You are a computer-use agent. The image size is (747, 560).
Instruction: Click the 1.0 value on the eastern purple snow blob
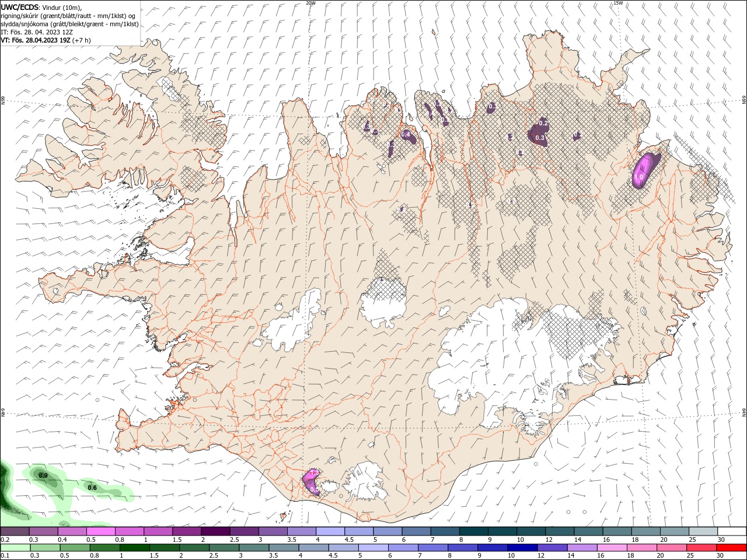[x=638, y=177]
